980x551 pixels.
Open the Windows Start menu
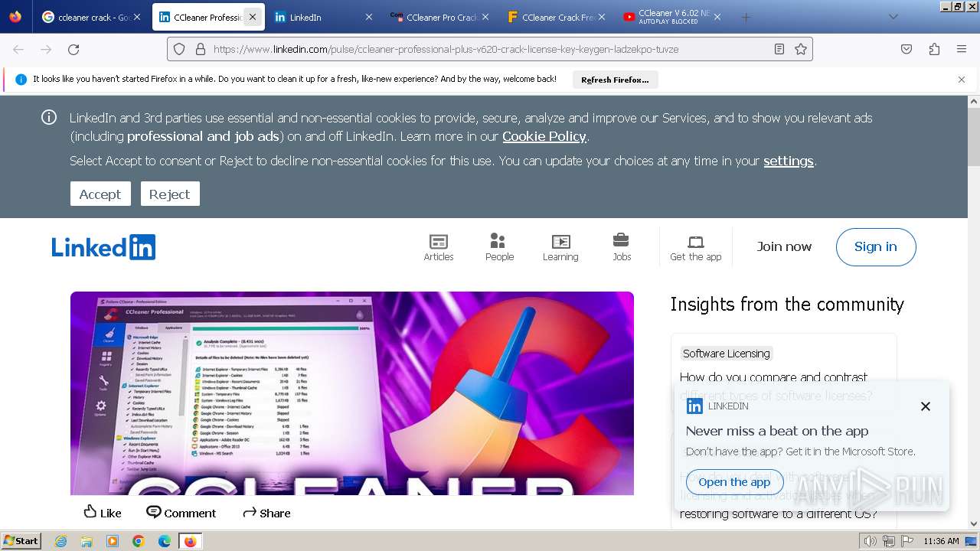pos(21,540)
